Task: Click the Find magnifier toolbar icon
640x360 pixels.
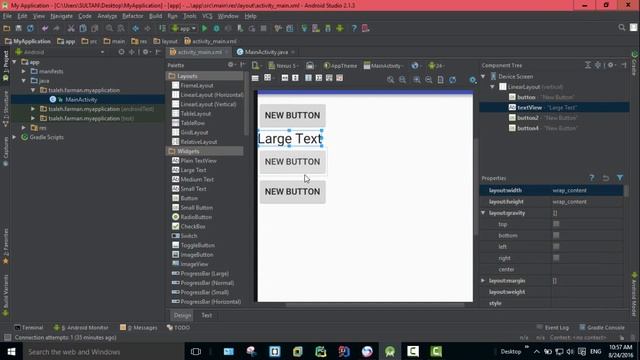Action: point(109,28)
